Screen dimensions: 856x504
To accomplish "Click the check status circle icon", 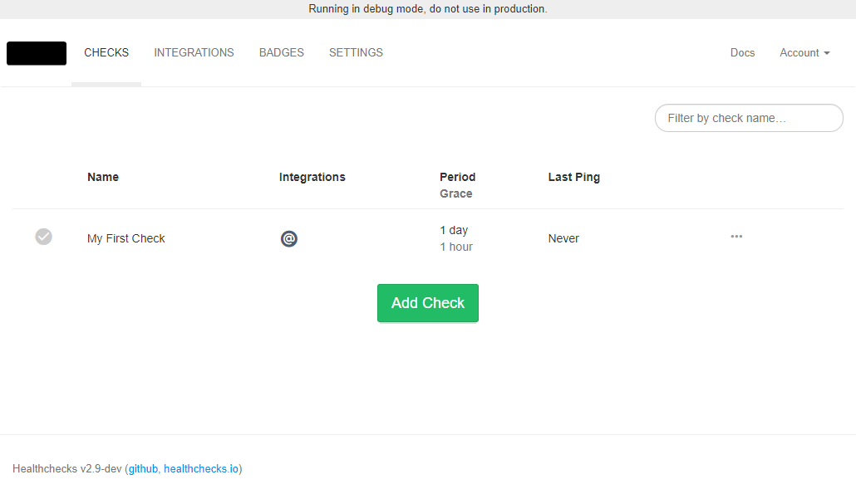I will point(43,237).
